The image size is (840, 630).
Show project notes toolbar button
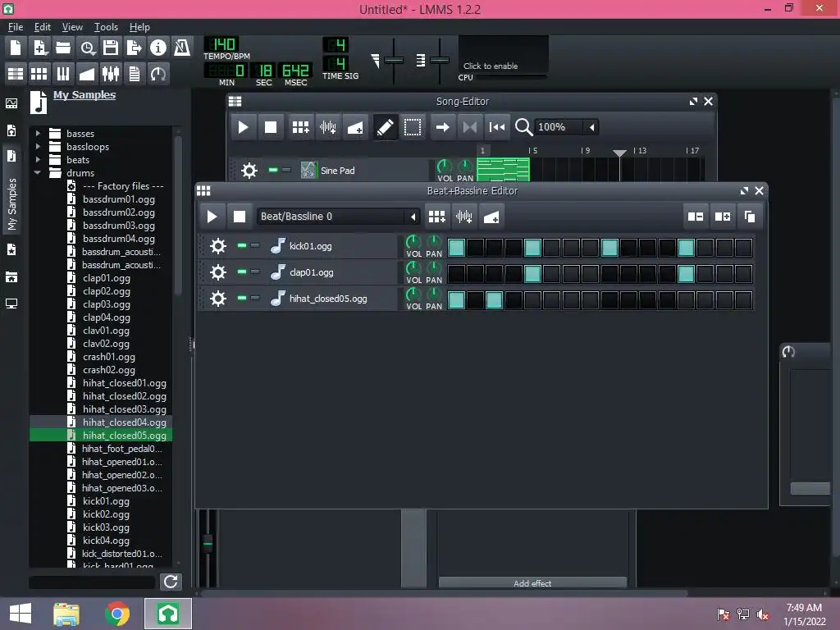tap(135, 73)
